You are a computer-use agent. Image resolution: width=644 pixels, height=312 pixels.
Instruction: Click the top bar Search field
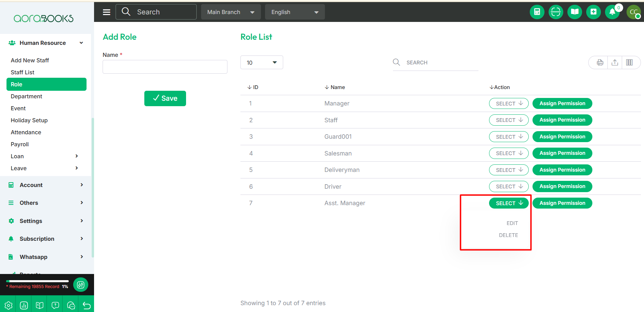pyautogui.click(x=156, y=12)
